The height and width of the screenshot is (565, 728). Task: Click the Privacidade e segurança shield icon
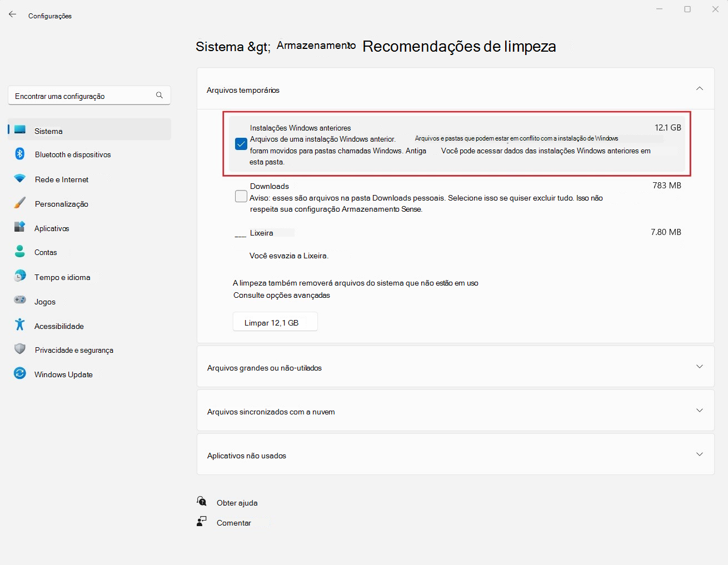point(20,349)
